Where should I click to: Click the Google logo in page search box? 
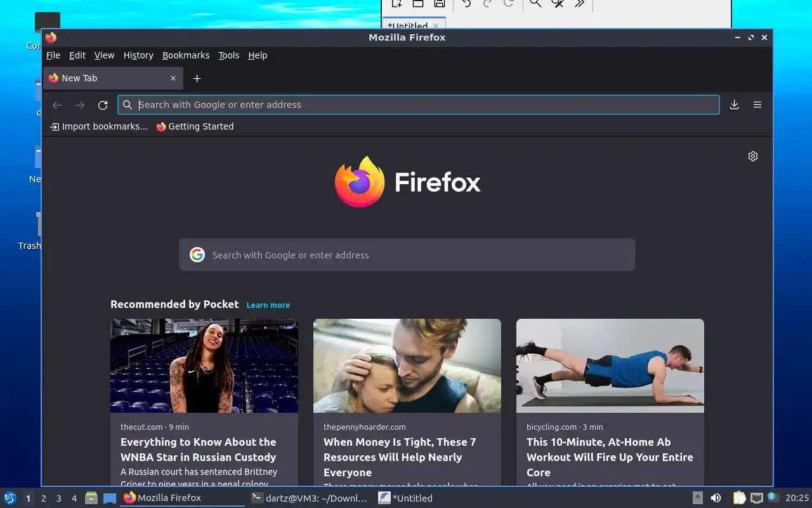coord(197,255)
